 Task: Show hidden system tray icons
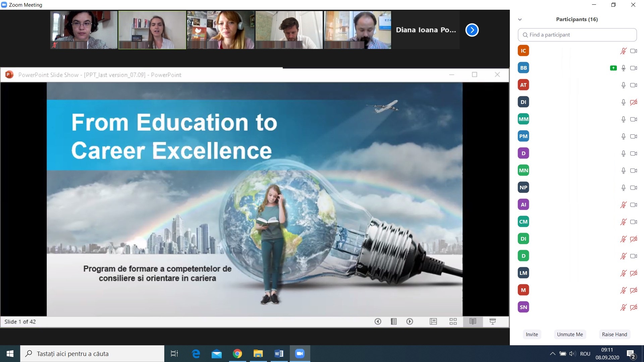click(x=552, y=354)
